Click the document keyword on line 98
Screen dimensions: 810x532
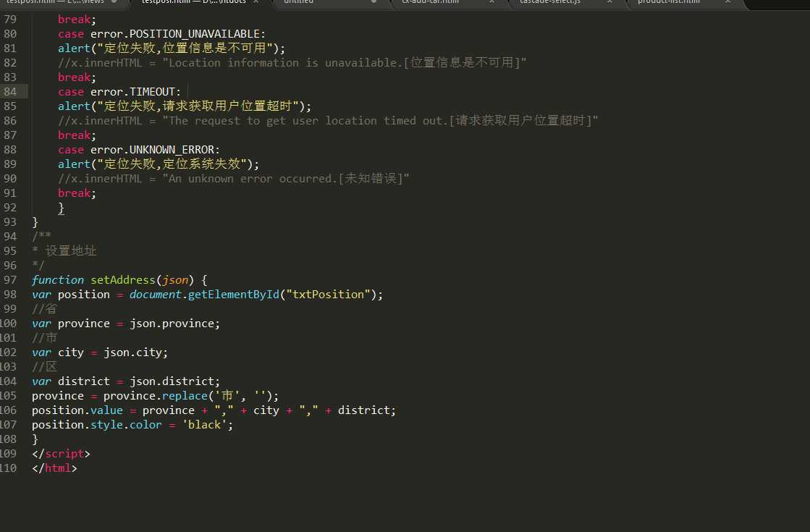156,295
